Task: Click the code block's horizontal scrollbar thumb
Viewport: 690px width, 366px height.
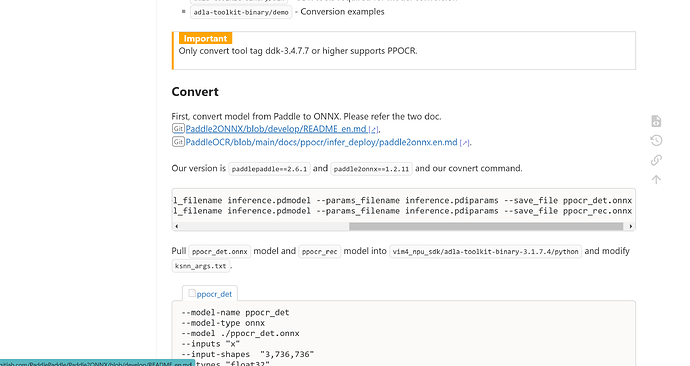Action: point(486,226)
